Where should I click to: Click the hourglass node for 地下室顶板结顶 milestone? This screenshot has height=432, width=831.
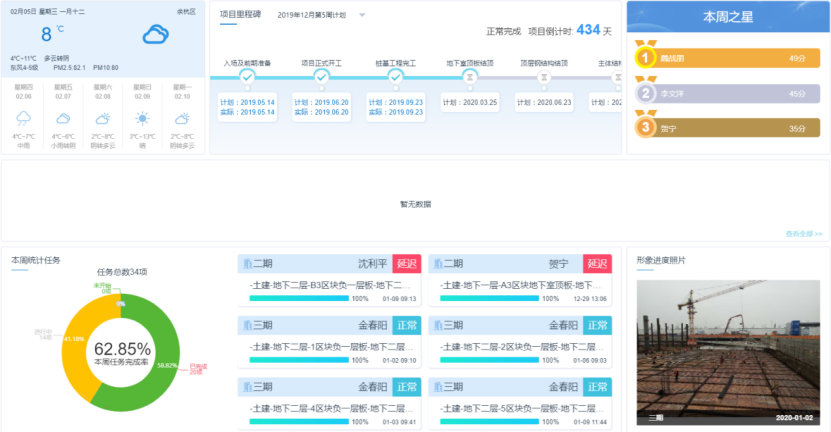coord(469,76)
